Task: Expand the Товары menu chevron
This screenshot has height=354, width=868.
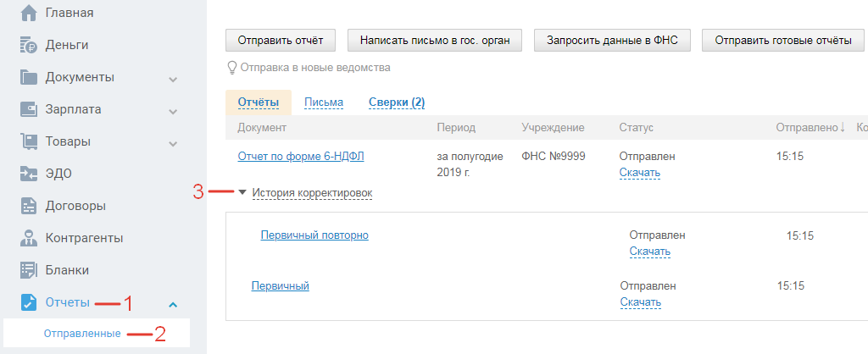Action: pyautogui.click(x=173, y=144)
